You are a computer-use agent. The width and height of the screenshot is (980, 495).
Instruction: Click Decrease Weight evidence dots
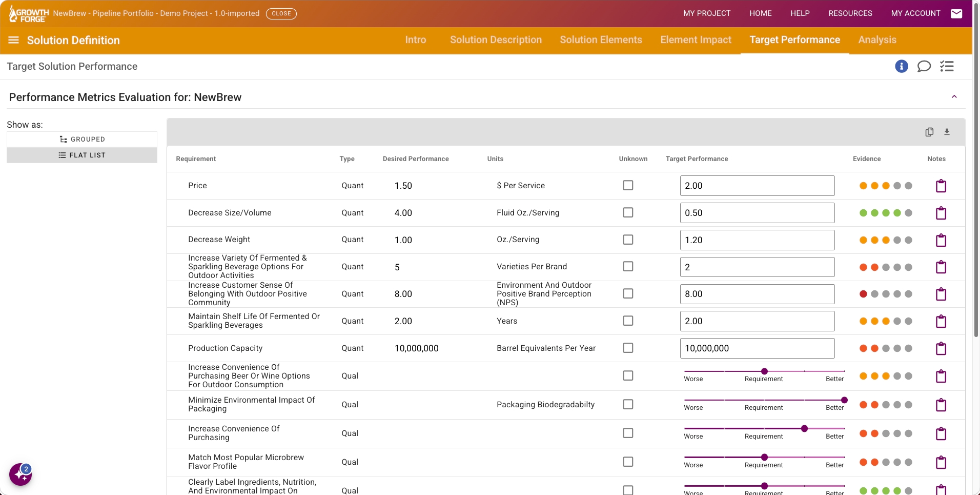(886, 240)
